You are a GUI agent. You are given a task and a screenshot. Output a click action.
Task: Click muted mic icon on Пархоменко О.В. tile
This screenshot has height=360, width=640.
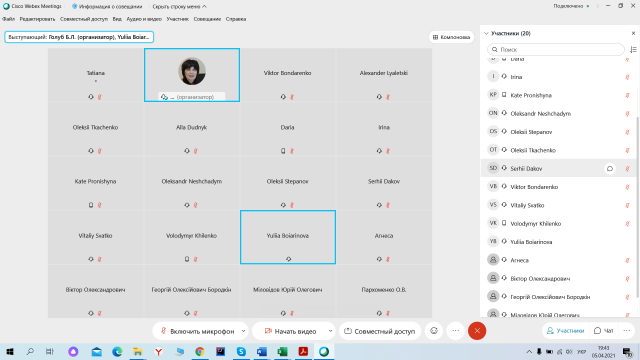pyautogui.click(x=388, y=313)
